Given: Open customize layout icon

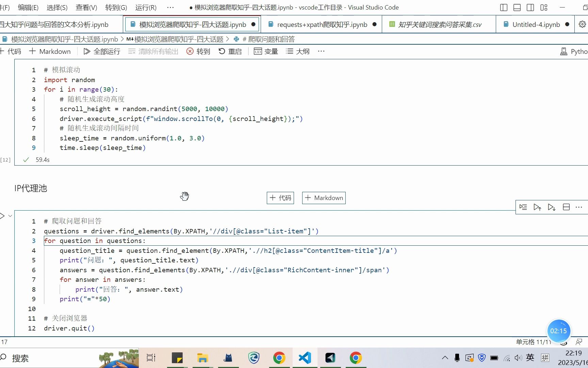Looking at the screenshot, I should pos(544,7).
